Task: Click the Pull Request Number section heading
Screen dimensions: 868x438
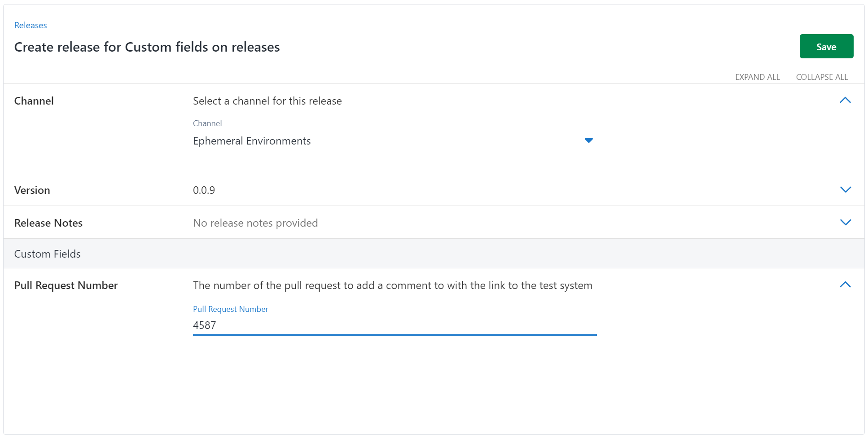Action: (66, 285)
